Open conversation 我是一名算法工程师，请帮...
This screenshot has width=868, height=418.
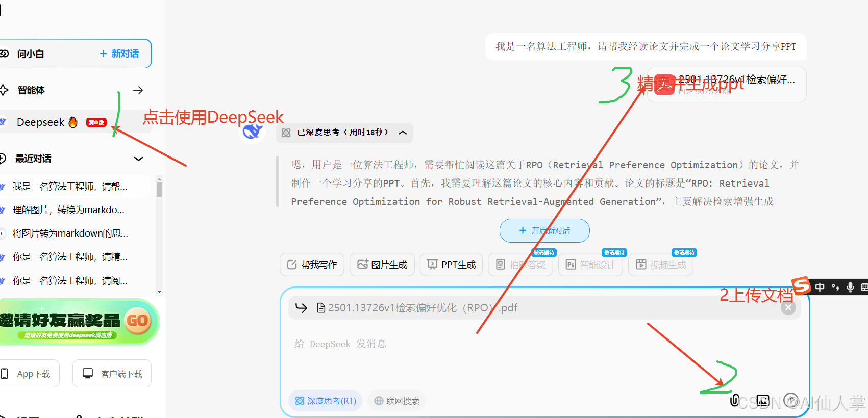(70, 187)
